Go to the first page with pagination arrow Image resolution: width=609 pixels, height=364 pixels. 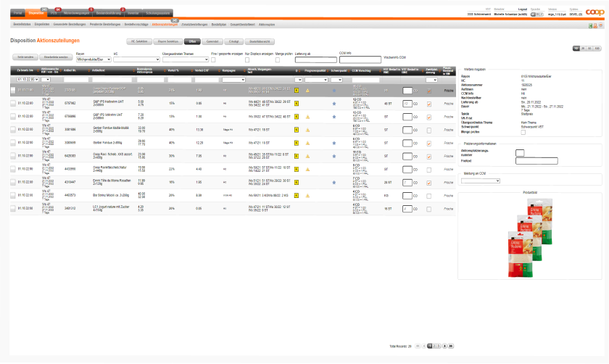(x=418, y=346)
